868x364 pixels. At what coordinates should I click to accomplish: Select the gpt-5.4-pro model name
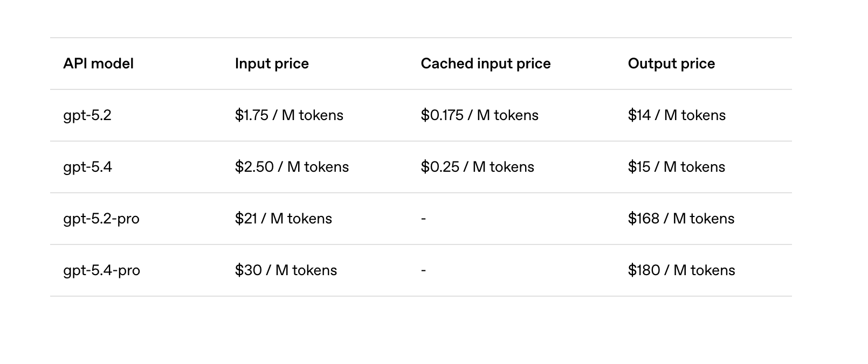pos(101,270)
